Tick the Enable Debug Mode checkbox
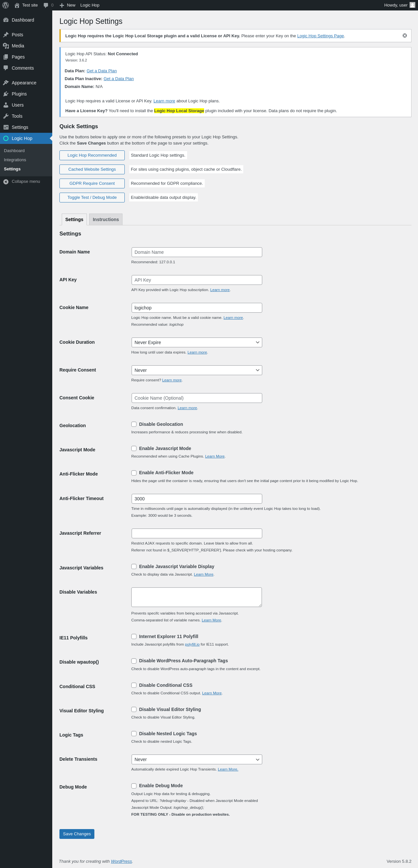 134,786
